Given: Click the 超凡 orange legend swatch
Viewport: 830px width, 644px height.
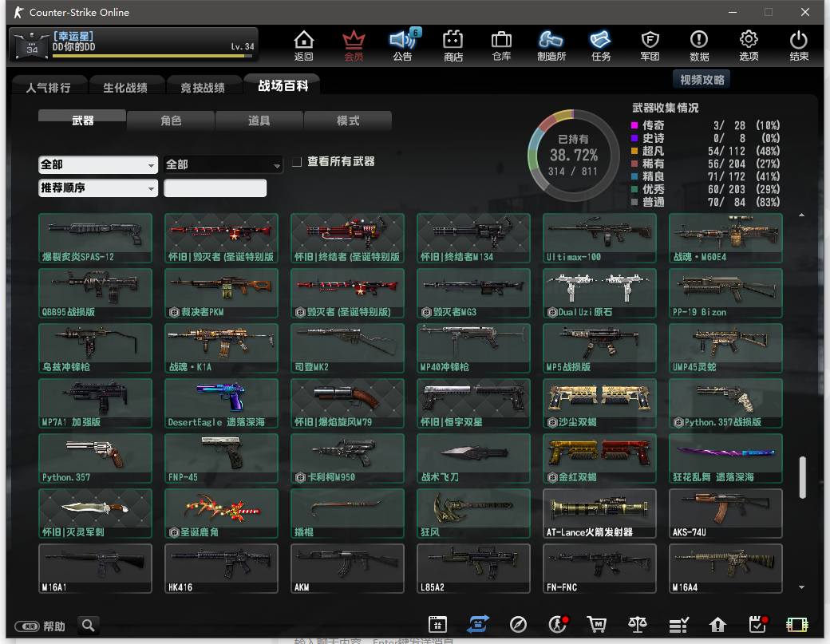Looking at the screenshot, I should (x=634, y=151).
